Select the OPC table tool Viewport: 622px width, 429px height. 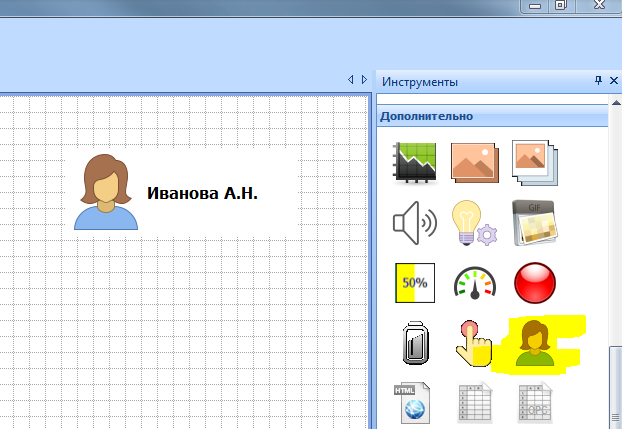click(x=534, y=404)
